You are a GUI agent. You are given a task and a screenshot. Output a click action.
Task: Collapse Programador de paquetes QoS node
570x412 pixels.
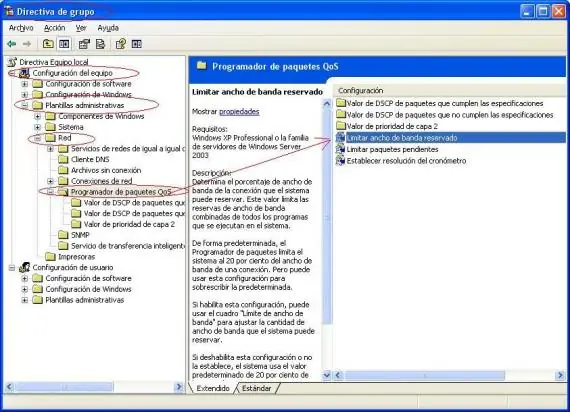(x=51, y=192)
